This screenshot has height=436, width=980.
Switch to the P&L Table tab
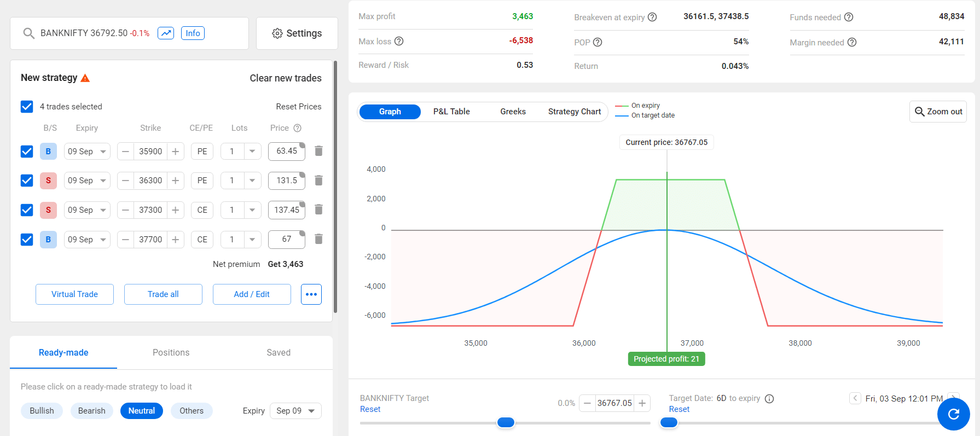pyautogui.click(x=451, y=112)
